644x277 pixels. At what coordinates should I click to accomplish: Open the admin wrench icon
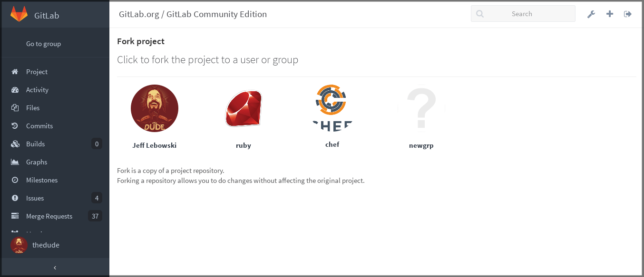point(591,14)
